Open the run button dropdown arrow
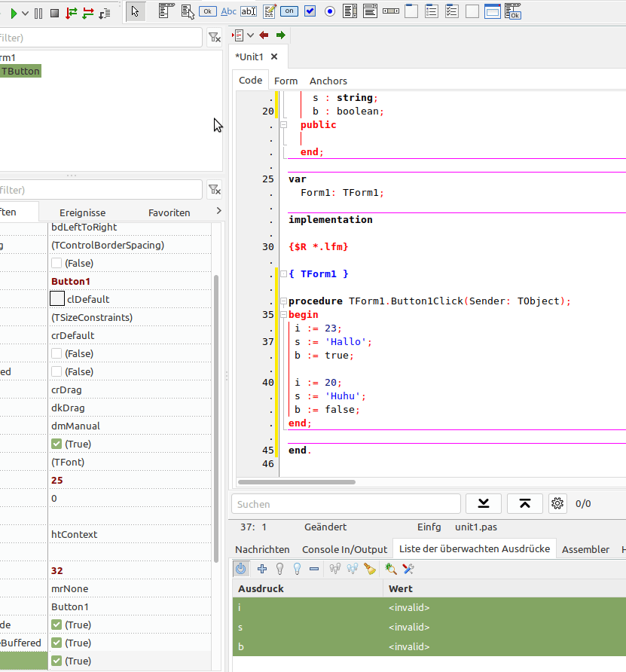The width and height of the screenshot is (626, 672). click(26, 14)
